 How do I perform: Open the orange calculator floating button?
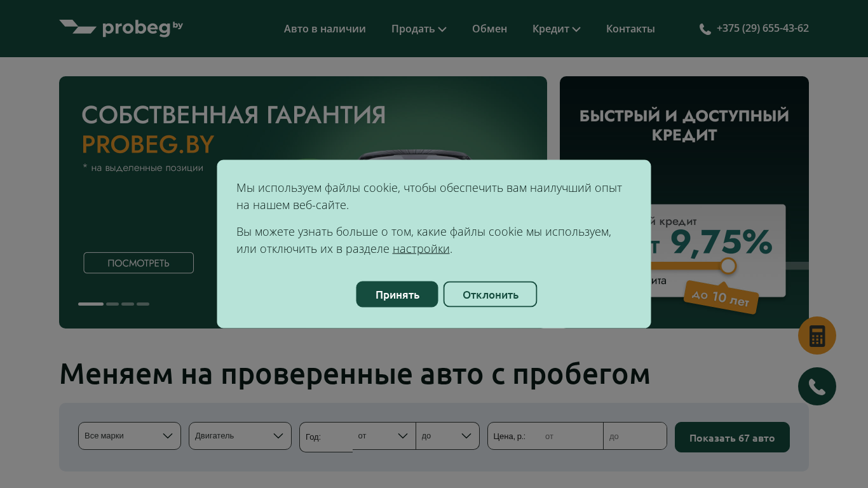pos(817,335)
